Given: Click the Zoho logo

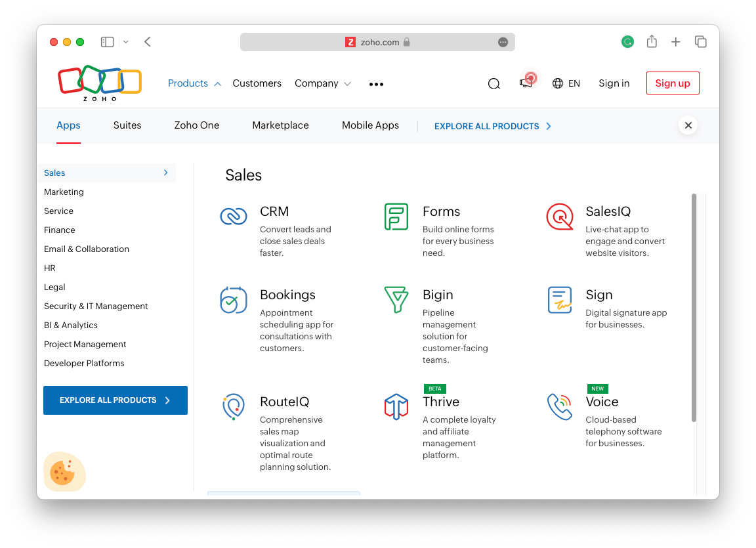Looking at the screenshot, I should pos(100,83).
